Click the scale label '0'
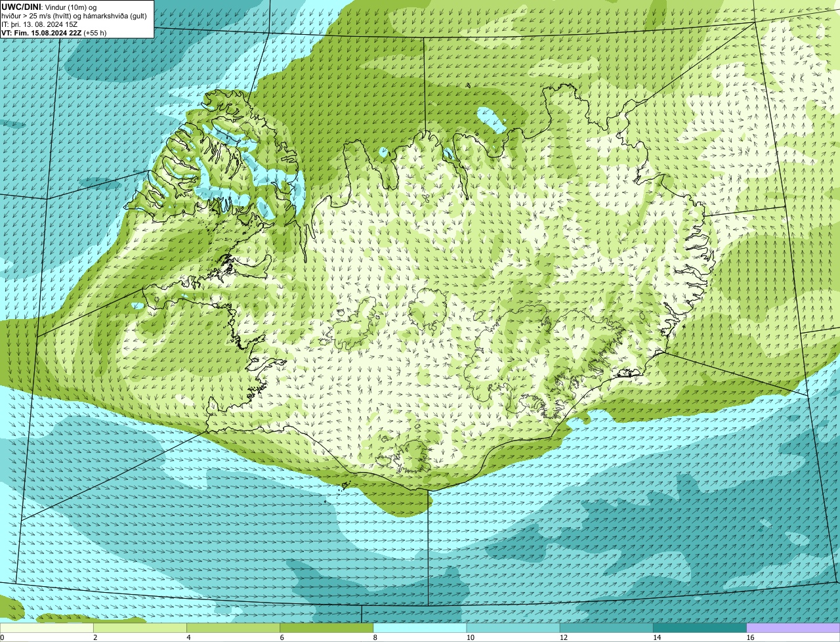The height and width of the screenshot is (642, 840). (2, 637)
